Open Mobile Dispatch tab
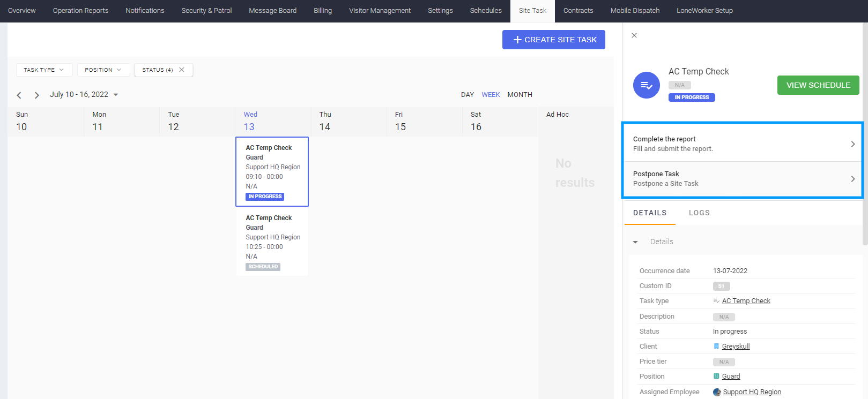Viewport: 868px width, 399px height. pyautogui.click(x=635, y=11)
